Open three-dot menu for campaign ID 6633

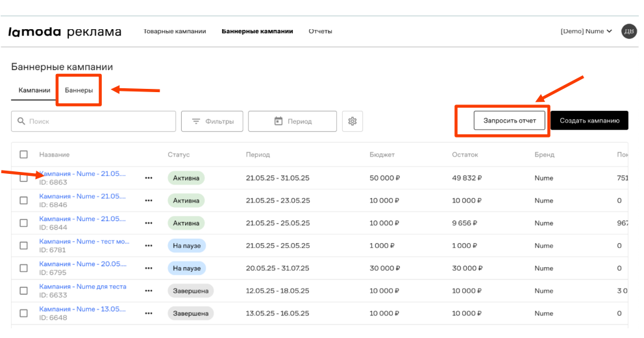tap(149, 291)
